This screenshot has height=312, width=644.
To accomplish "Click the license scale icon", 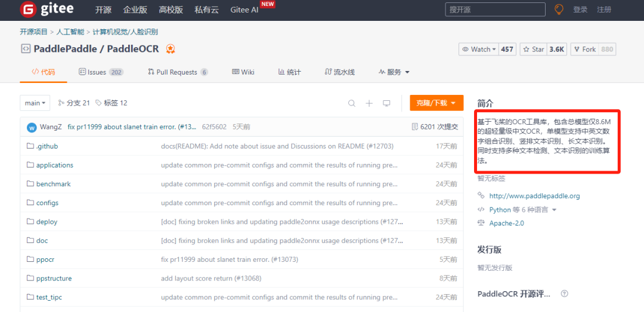I will pos(481,223).
